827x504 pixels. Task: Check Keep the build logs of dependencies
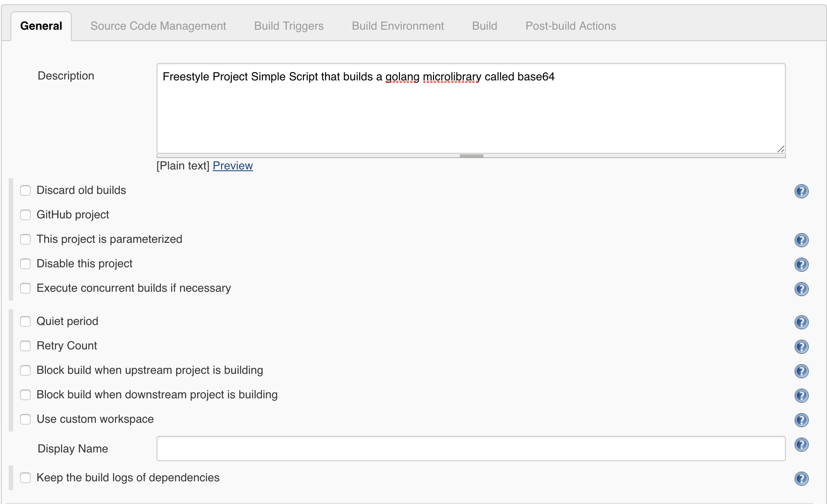25,478
